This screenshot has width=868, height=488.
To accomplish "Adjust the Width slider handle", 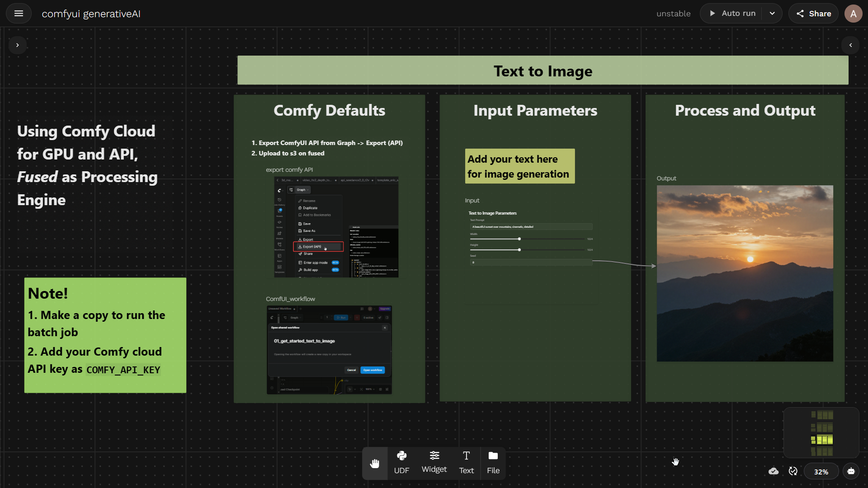I will tap(519, 239).
